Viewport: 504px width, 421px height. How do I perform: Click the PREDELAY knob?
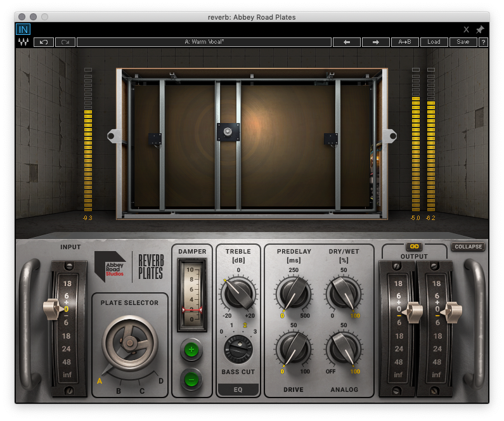point(294,294)
